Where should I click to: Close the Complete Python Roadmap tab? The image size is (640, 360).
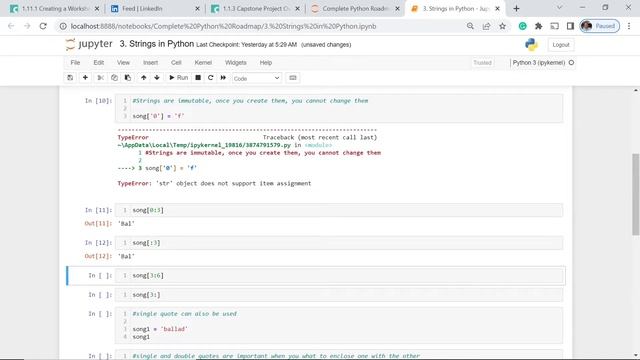point(397,9)
